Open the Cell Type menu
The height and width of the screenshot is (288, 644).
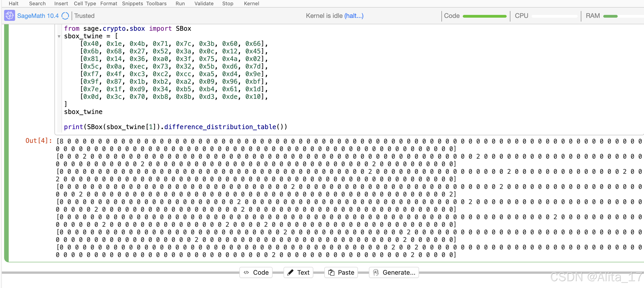coord(85,3)
